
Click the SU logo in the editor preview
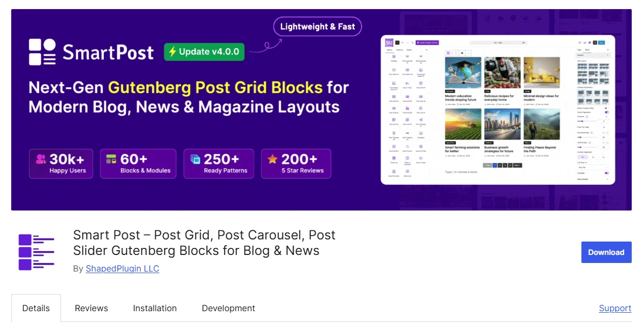(x=389, y=42)
